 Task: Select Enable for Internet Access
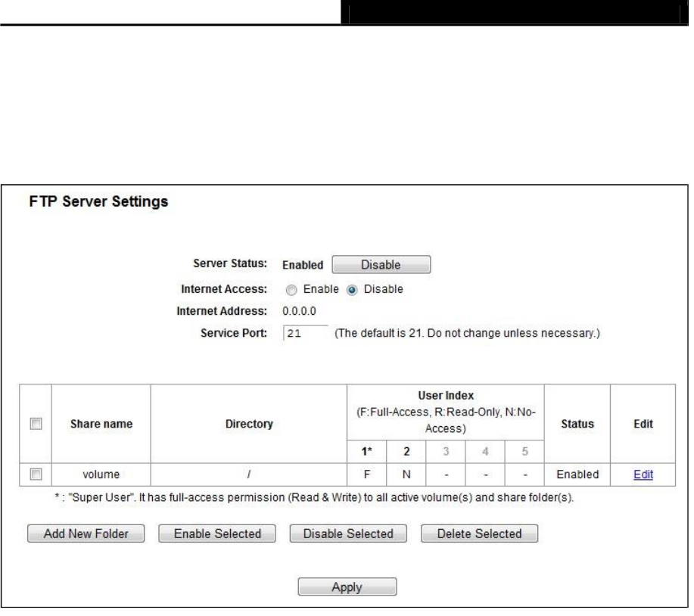293,291
